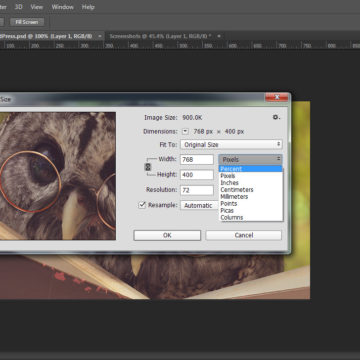The width and height of the screenshot is (360, 360).
Task: Open the Resample Automatic method dropdown
Action: click(199, 205)
